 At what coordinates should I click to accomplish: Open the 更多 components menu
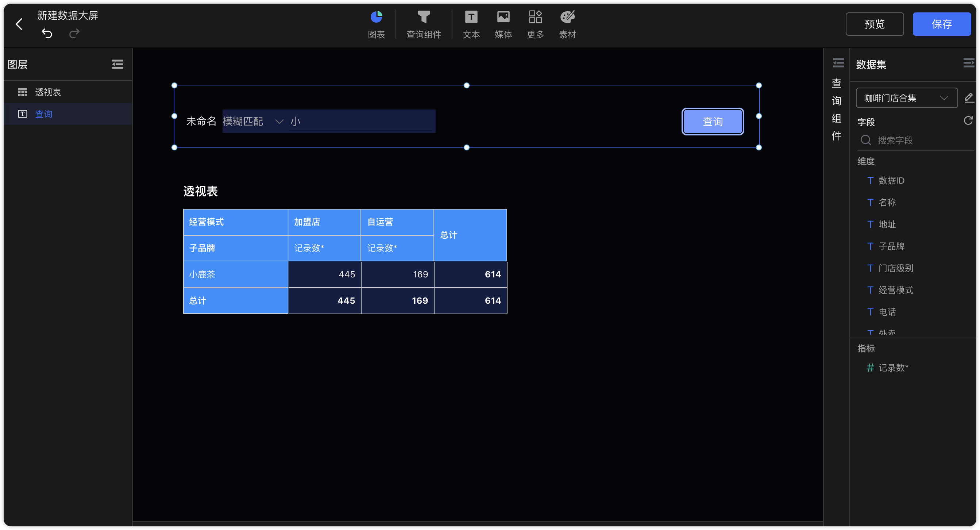coord(535,24)
